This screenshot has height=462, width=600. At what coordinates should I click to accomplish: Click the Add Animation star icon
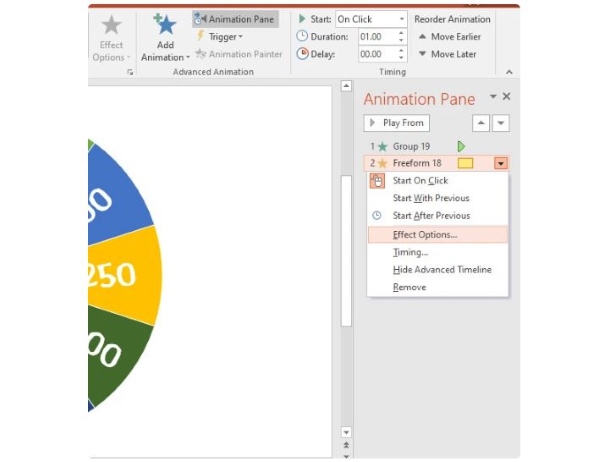pyautogui.click(x=165, y=25)
